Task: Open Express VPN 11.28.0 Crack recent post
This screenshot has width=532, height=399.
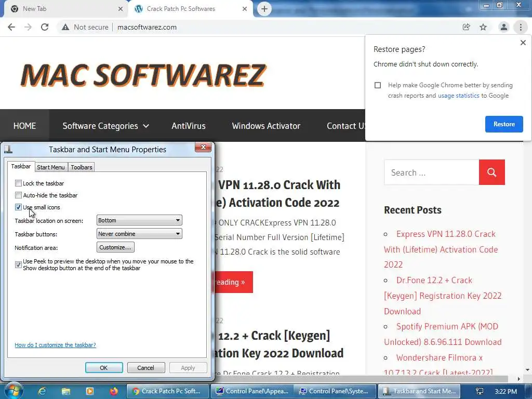Action: pos(441,249)
